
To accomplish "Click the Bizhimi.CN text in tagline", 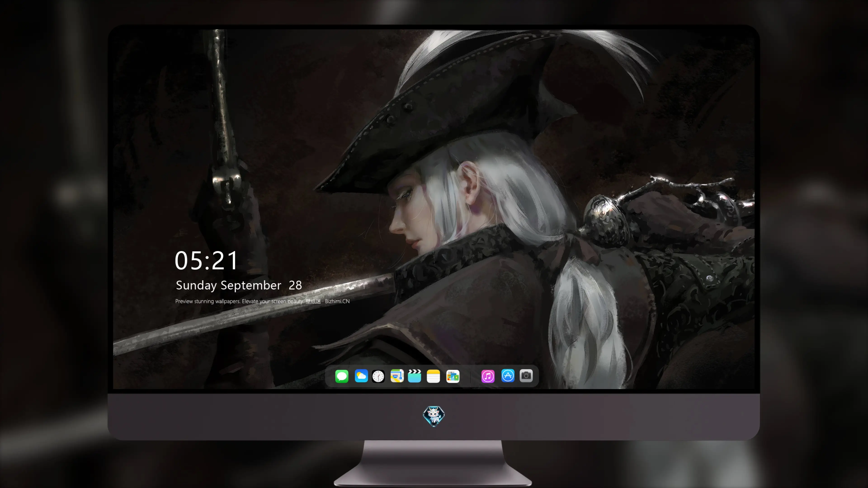I will pos(337,301).
